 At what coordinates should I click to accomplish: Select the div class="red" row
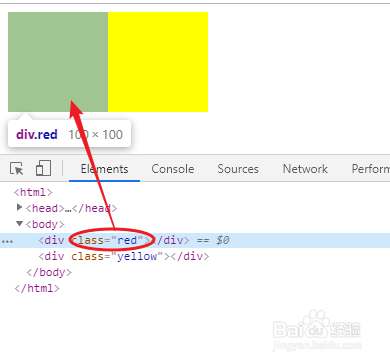point(195,240)
